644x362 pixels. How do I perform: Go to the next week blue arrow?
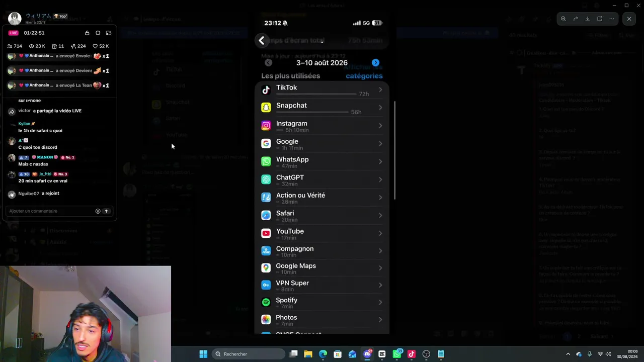click(375, 63)
